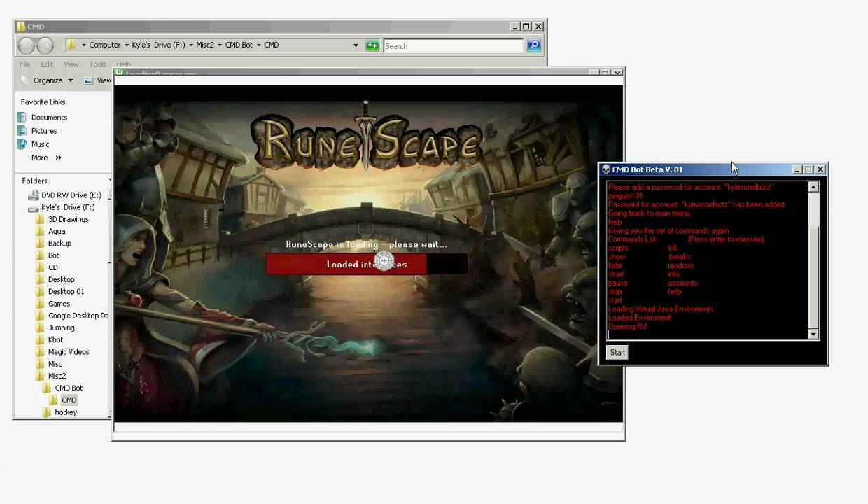The width and height of the screenshot is (868, 504).
Task: Click the skull icon in CMD Bot title bar
Action: click(606, 169)
